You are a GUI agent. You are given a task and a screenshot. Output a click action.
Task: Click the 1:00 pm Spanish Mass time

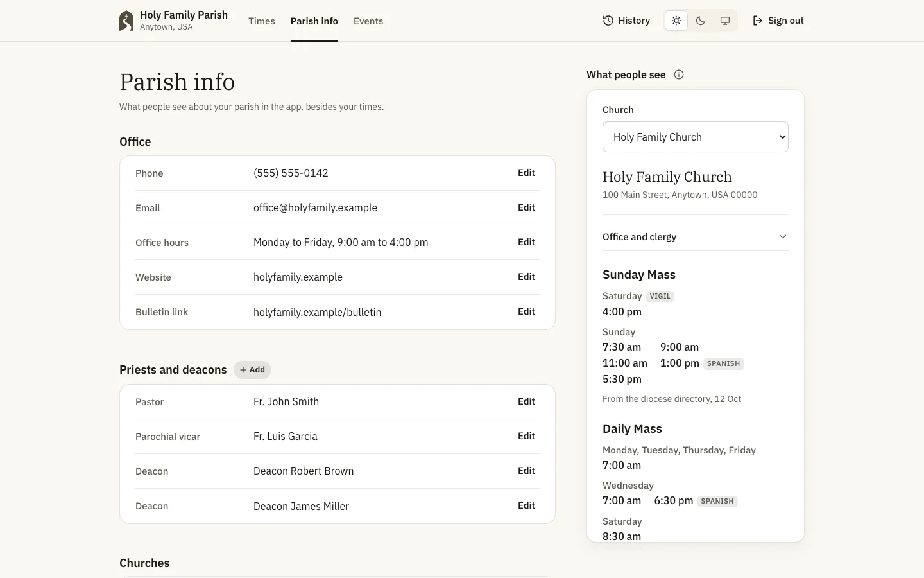(x=680, y=363)
